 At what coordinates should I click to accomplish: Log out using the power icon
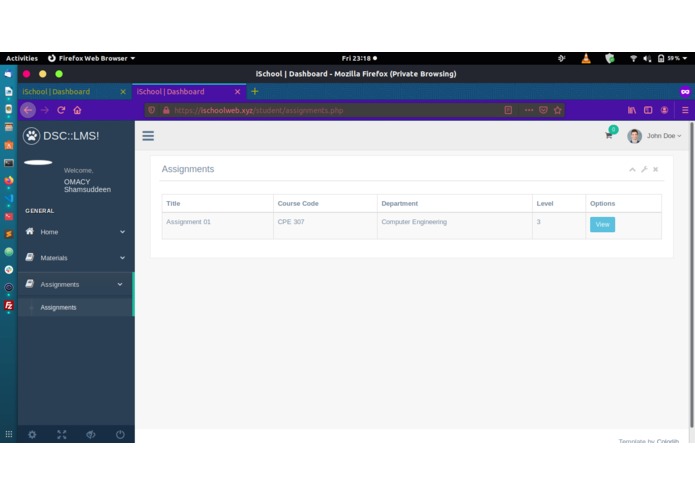(120, 435)
